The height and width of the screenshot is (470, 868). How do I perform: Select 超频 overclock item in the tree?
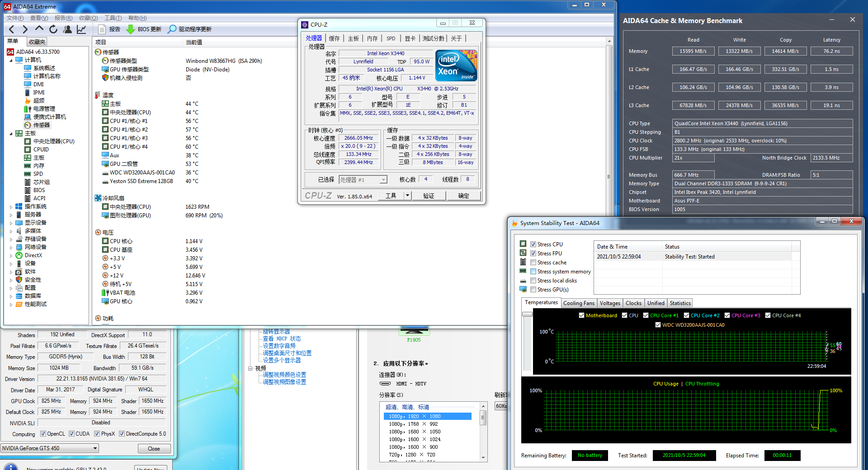[39, 101]
